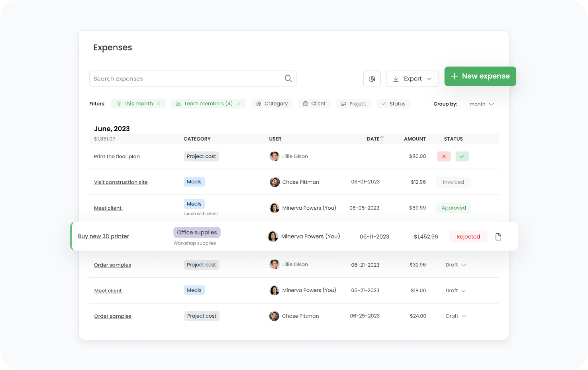The image size is (588, 370).
Task: Open the Project filter
Action: [x=353, y=104]
